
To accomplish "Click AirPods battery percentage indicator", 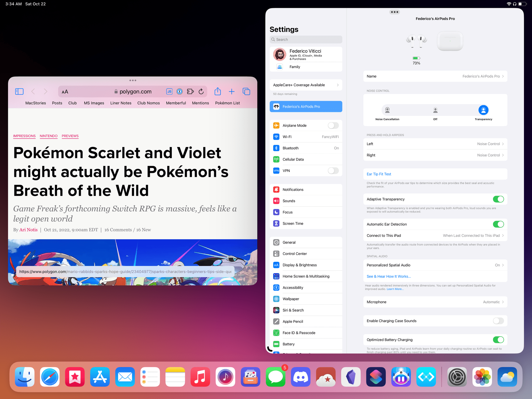I will point(416,60).
